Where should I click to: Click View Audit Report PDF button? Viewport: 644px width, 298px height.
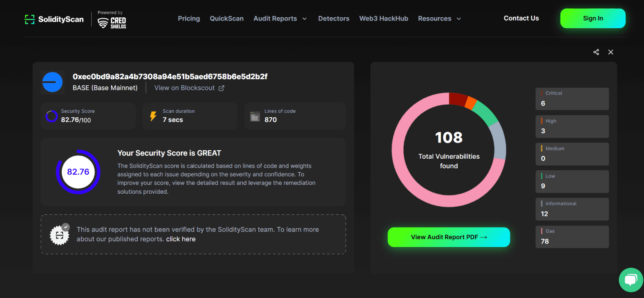pos(449,237)
